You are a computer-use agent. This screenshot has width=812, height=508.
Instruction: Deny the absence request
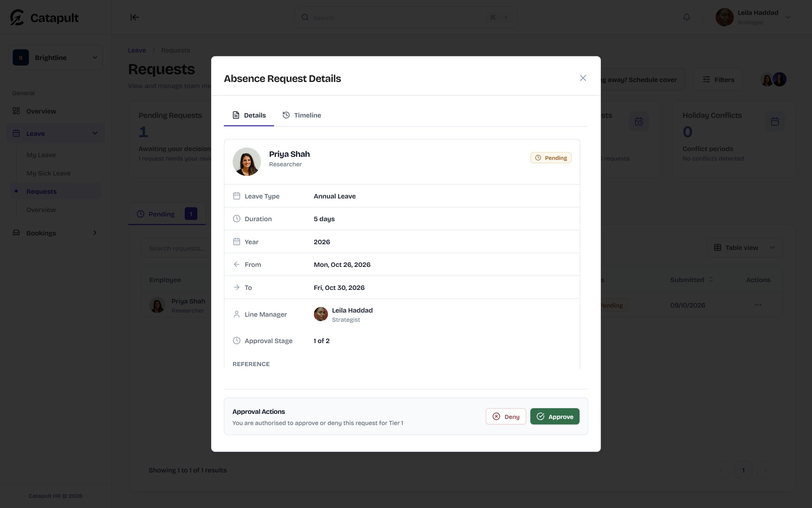coord(506,417)
